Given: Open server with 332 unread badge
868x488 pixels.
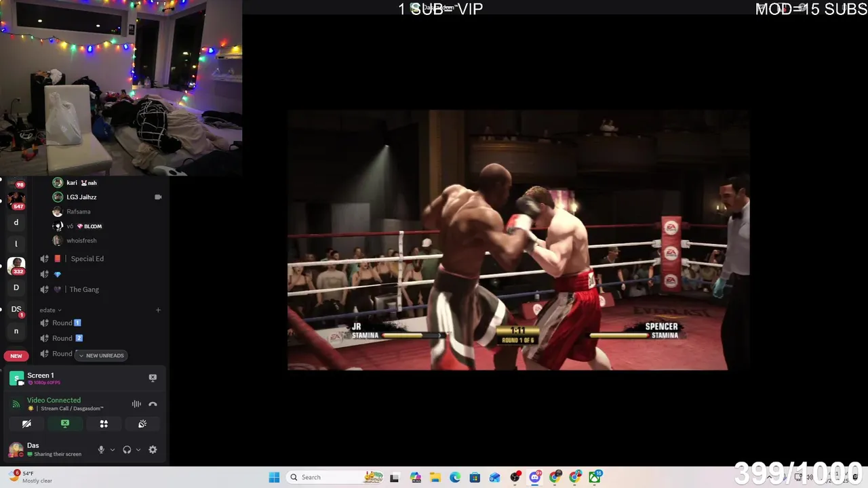Looking at the screenshot, I should [x=16, y=265].
